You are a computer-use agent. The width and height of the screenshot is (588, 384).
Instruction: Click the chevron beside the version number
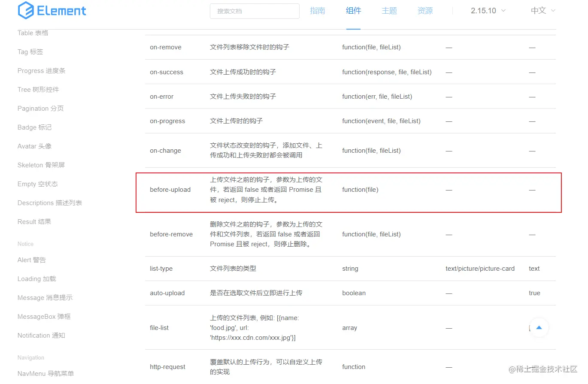504,11
